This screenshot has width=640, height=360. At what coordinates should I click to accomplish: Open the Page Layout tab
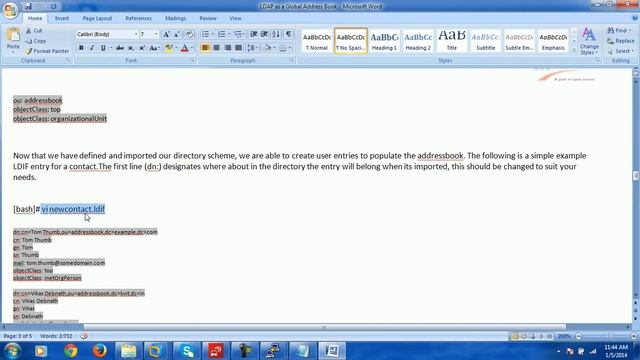[97, 18]
